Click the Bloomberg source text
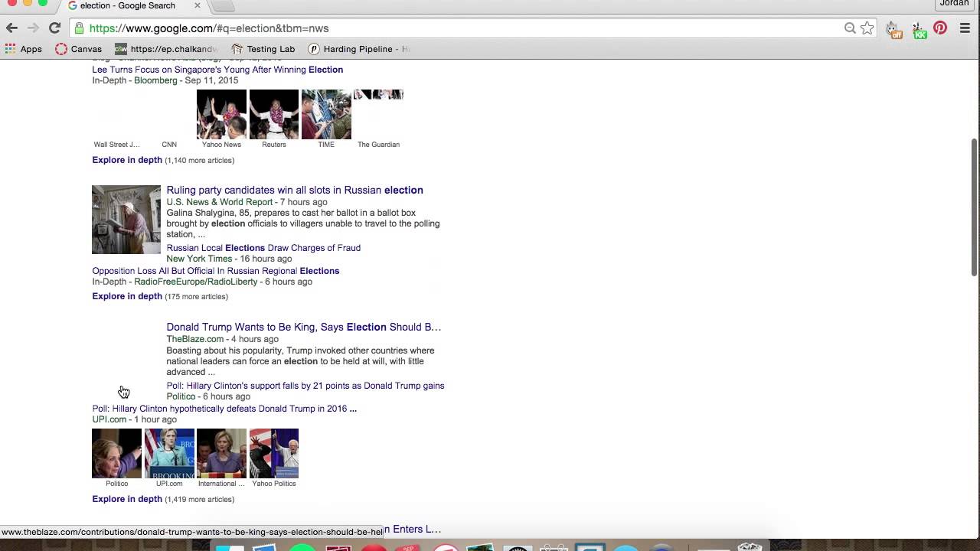980x551 pixels. [155, 80]
